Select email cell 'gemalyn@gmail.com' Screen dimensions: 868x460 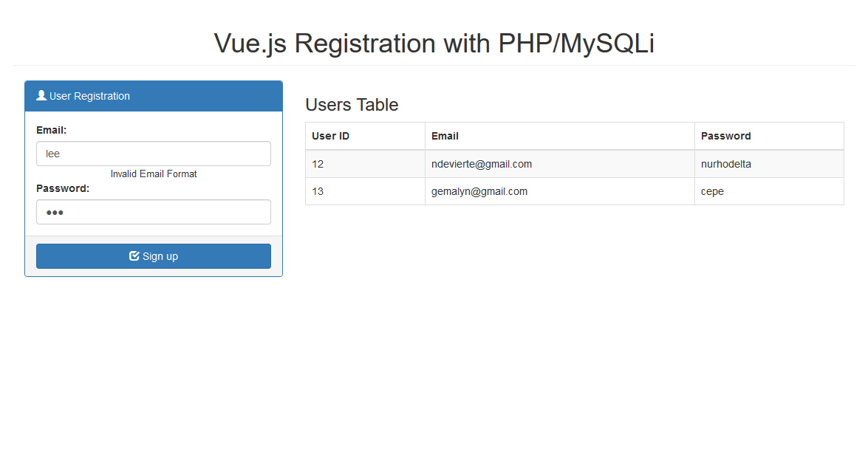point(560,191)
